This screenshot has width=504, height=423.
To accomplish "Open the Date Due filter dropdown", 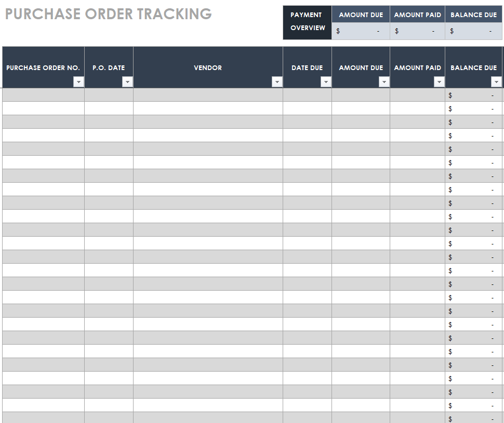I will pos(326,82).
